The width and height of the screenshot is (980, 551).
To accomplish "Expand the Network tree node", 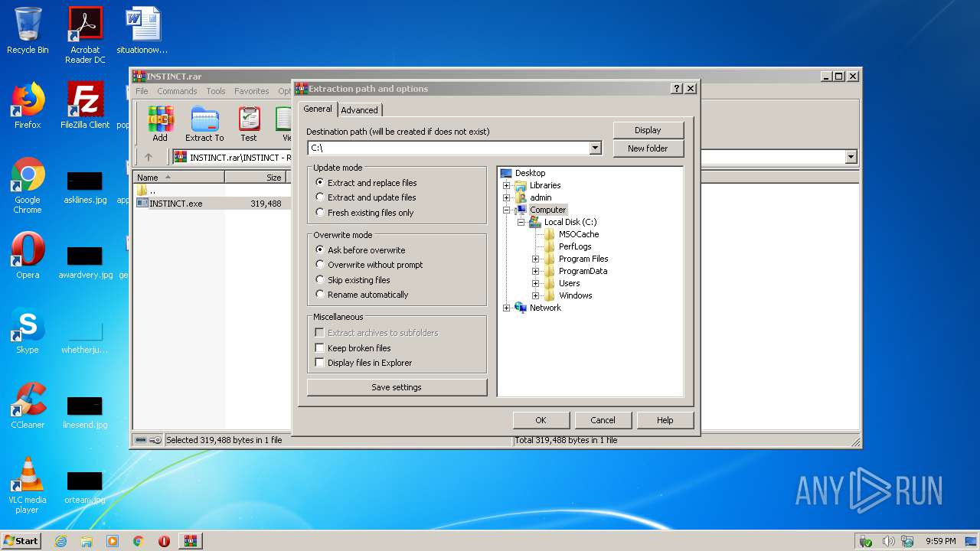I will pos(506,308).
